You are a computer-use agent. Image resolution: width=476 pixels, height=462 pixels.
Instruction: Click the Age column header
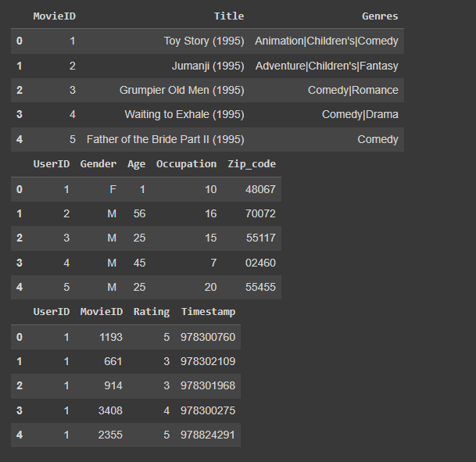(x=136, y=164)
